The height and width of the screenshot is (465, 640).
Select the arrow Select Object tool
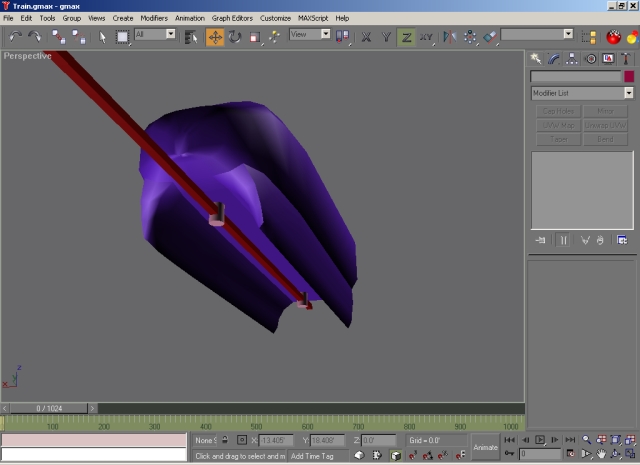[102, 37]
